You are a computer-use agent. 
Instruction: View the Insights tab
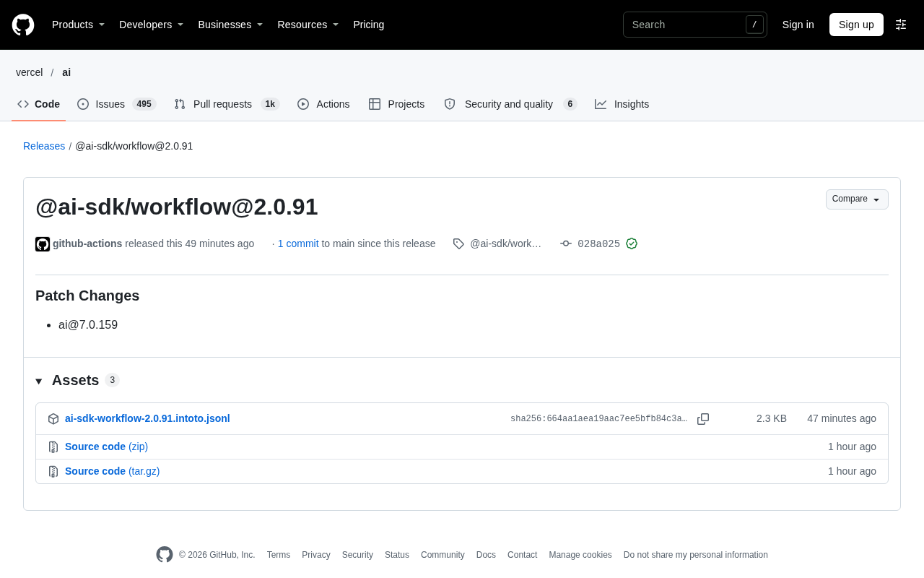click(x=622, y=104)
